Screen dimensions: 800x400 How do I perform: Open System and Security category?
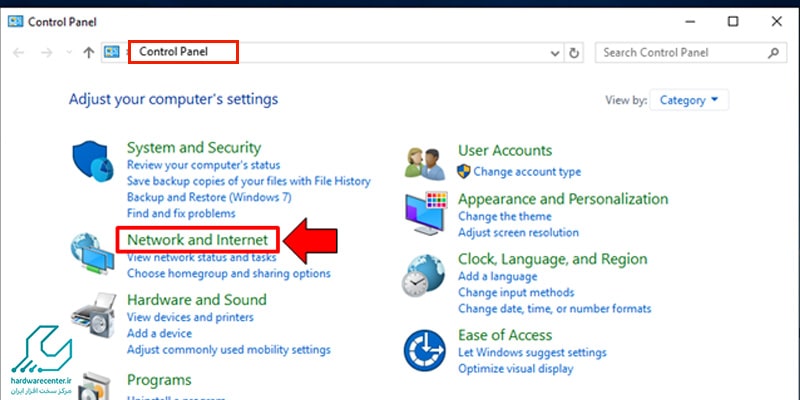(194, 148)
